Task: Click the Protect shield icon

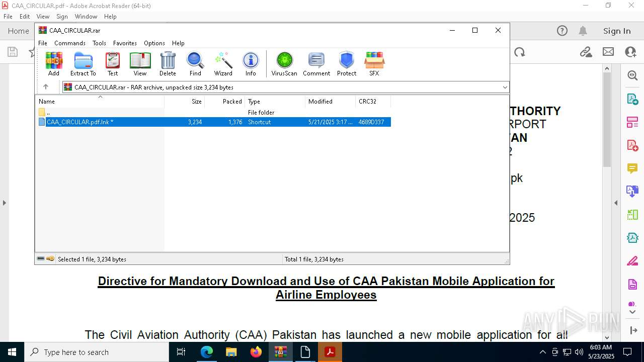Action: tap(347, 64)
